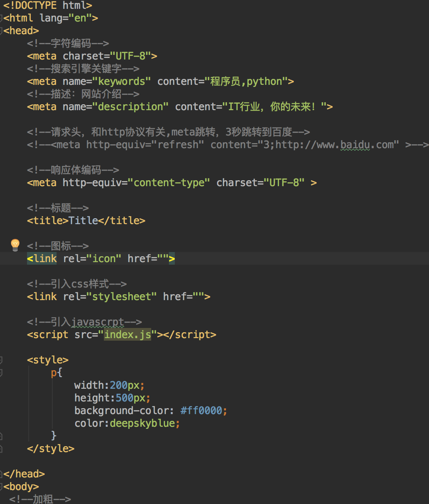Click the closing </style> tag
The image size is (429, 504).
pos(51,449)
